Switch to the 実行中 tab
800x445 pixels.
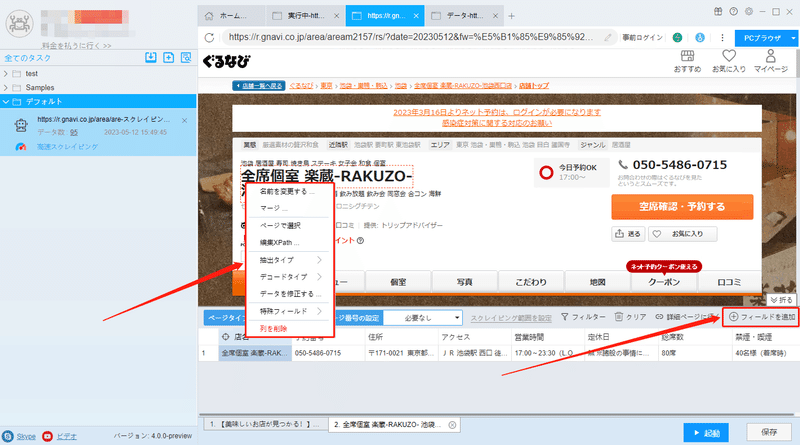click(305, 16)
